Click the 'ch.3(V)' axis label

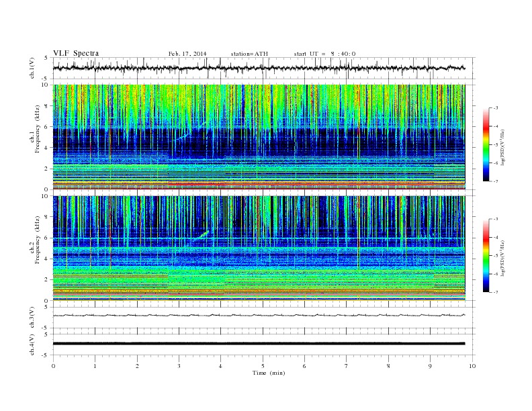pyautogui.click(x=32, y=318)
